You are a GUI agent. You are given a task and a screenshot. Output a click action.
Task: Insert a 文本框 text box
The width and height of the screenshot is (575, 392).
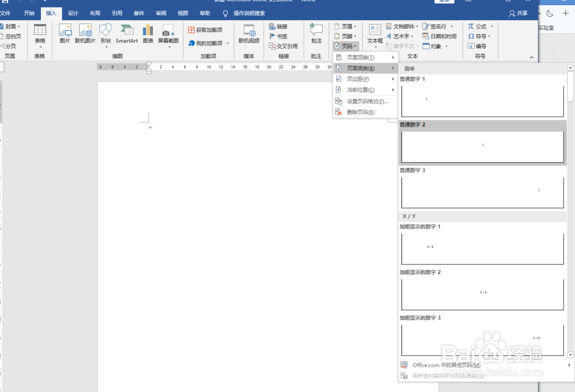pyautogui.click(x=375, y=36)
